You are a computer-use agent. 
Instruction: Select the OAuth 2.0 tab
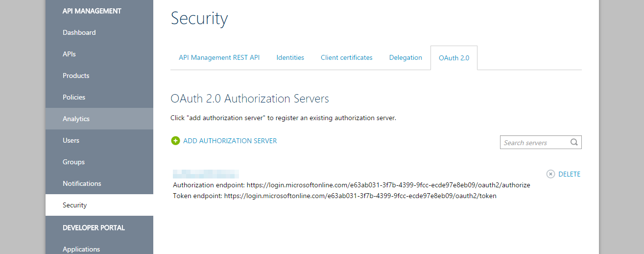pyautogui.click(x=453, y=58)
